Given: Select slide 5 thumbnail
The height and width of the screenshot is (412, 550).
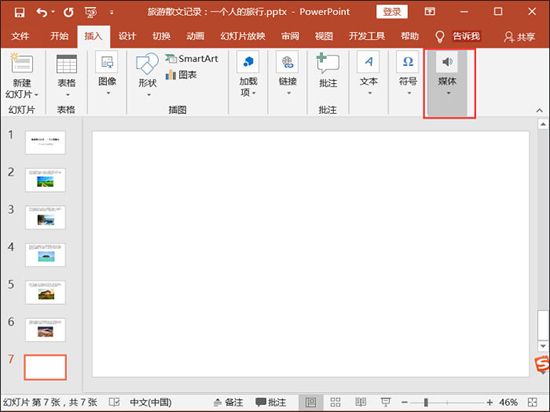Looking at the screenshot, I should click(45, 292).
